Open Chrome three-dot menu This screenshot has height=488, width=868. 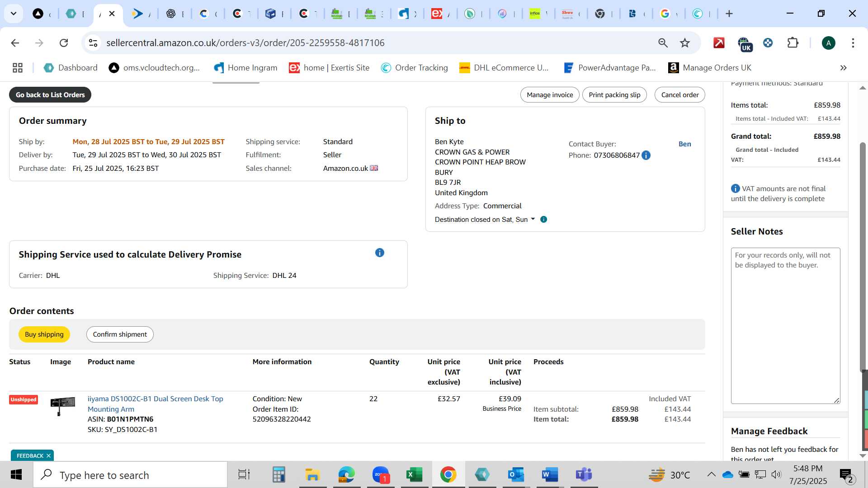pos(853,43)
